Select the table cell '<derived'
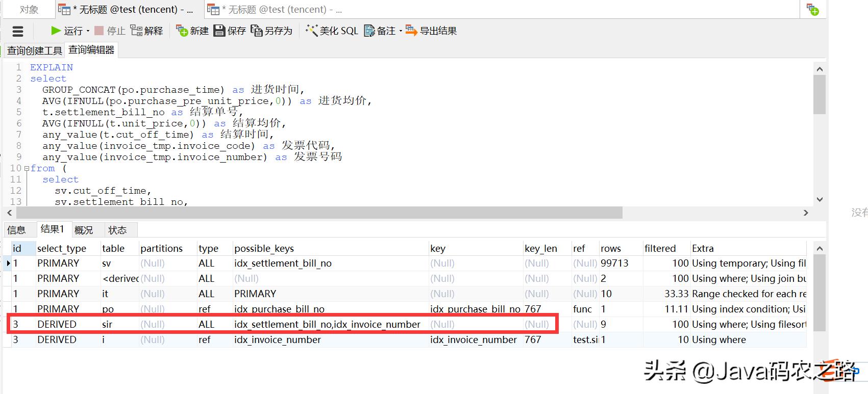 [x=120, y=278]
